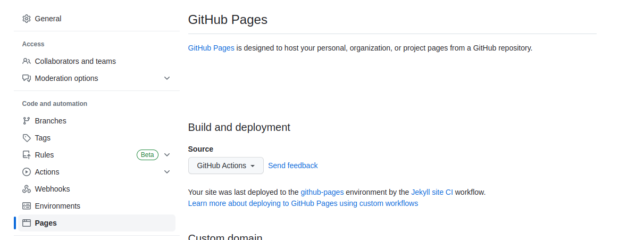Open Moderation options menu item

97,78
